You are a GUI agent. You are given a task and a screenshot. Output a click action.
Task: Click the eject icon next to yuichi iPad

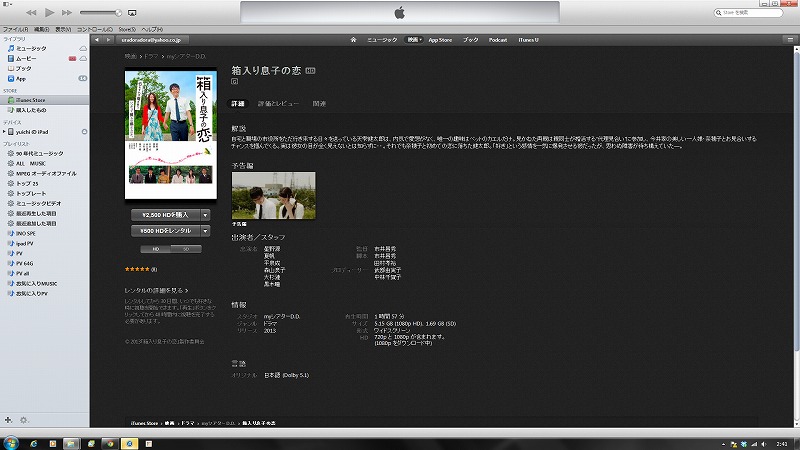tap(83, 132)
